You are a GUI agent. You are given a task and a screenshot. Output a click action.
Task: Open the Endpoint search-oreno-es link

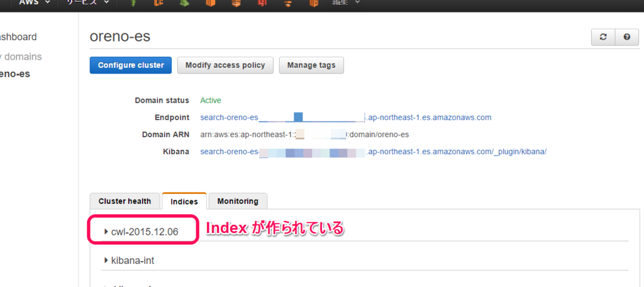pos(345,118)
